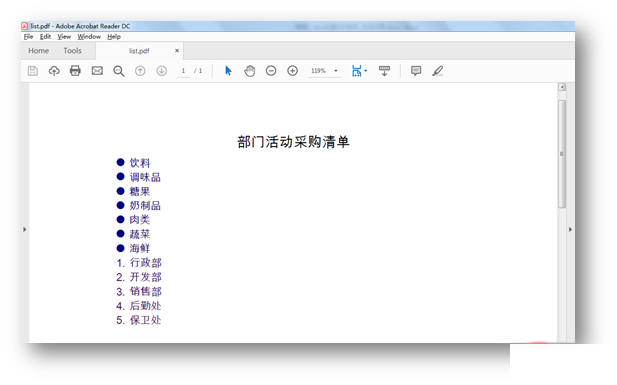The width and height of the screenshot is (617, 385).
Task: Click the vertical scrollbar thumb
Action: 562,154
